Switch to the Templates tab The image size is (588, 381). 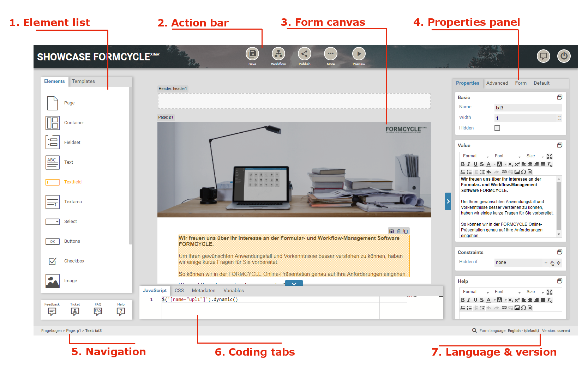click(83, 81)
